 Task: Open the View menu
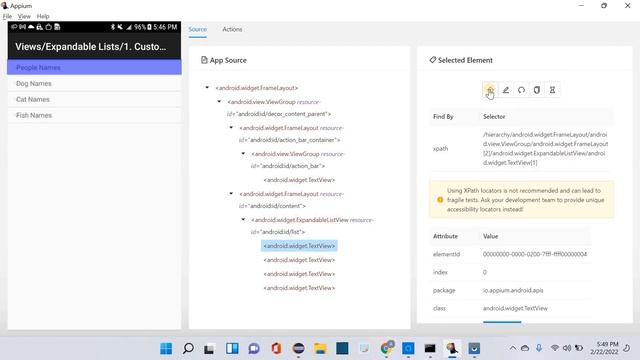point(24,16)
